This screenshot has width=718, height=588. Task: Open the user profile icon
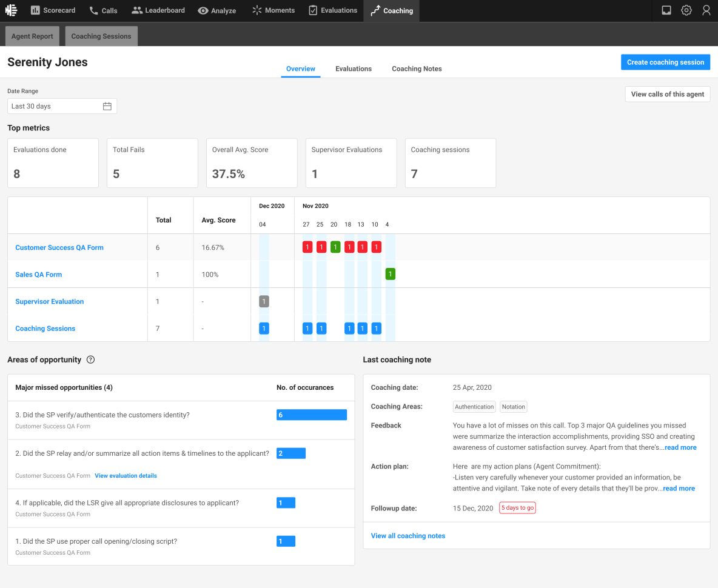[706, 10]
